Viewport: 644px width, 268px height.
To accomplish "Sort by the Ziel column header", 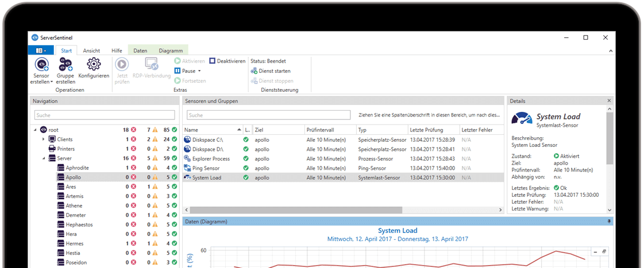I will [279, 130].
